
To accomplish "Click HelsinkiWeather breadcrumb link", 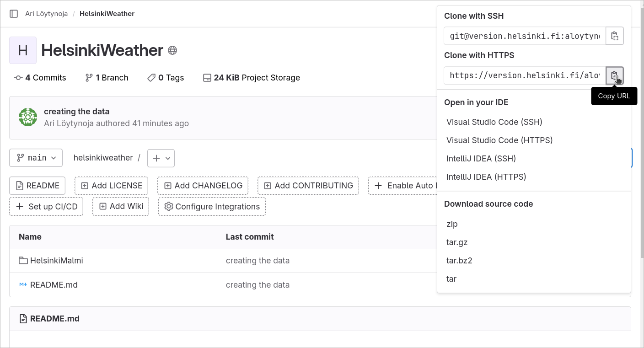I will coord(107,14).
